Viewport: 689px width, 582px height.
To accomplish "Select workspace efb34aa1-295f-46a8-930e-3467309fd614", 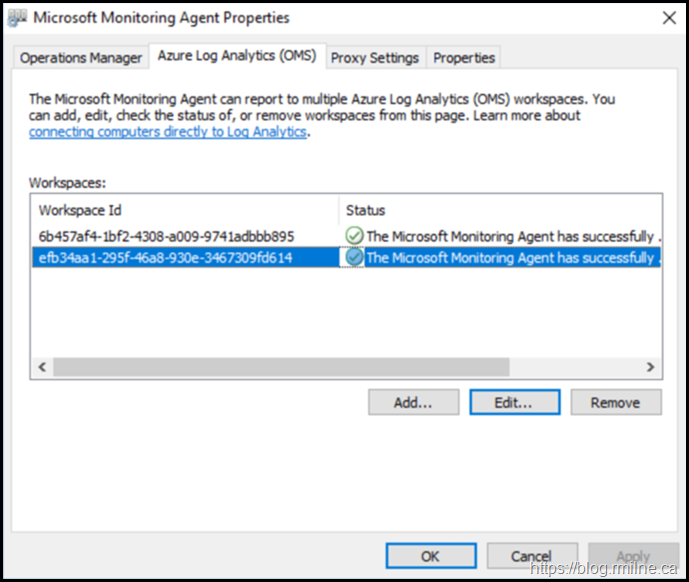I will click(x=166, y=257).
